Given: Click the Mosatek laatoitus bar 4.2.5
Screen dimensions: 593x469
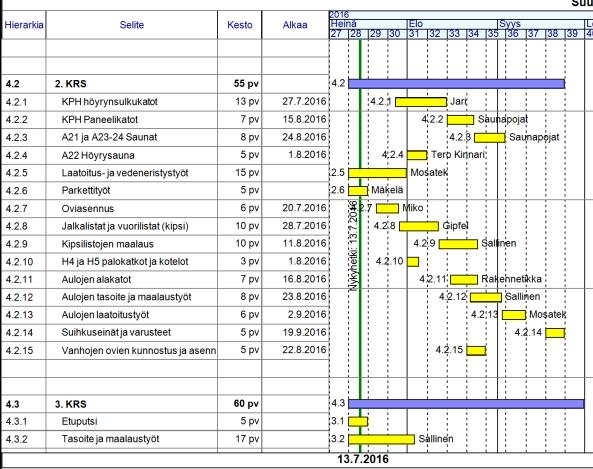Looking at the screenshot, I should click(377, 173).
